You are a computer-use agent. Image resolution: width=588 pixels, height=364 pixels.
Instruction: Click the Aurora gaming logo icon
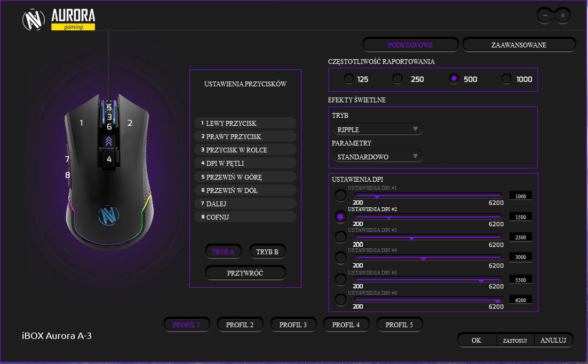click(34, 20)
